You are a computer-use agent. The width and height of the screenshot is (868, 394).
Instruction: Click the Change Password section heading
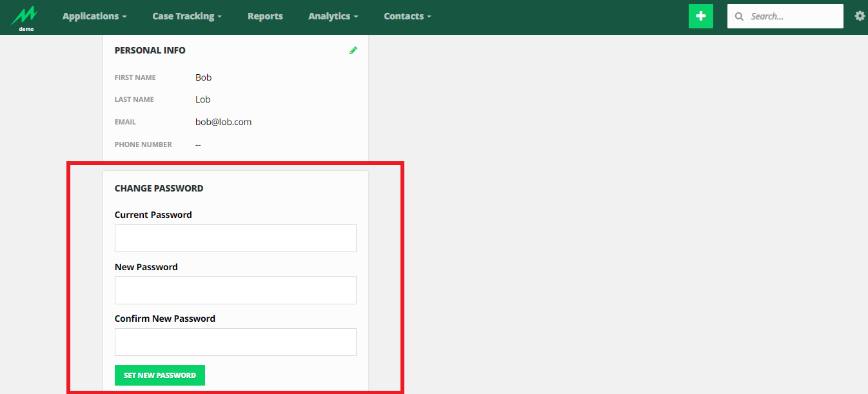(x=159, y=188)
